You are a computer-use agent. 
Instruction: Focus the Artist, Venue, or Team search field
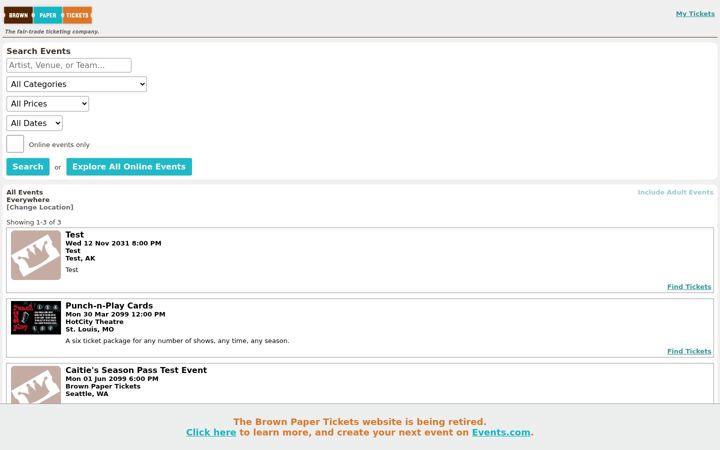click(69, 65)
